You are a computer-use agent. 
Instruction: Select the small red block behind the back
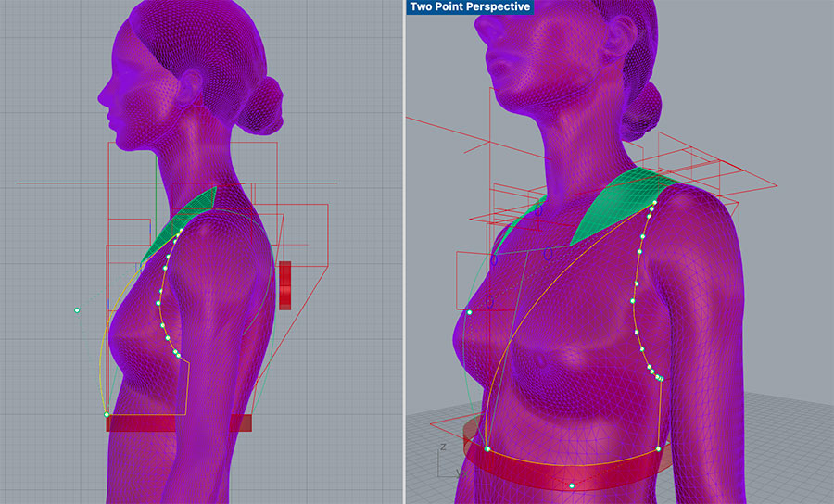[285, 285]
